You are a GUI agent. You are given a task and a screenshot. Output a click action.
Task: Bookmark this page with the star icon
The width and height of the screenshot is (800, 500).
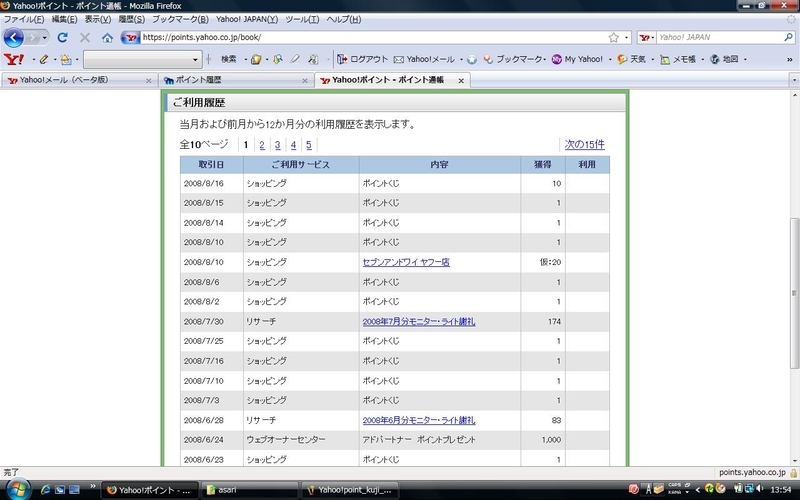pos(613,37)
